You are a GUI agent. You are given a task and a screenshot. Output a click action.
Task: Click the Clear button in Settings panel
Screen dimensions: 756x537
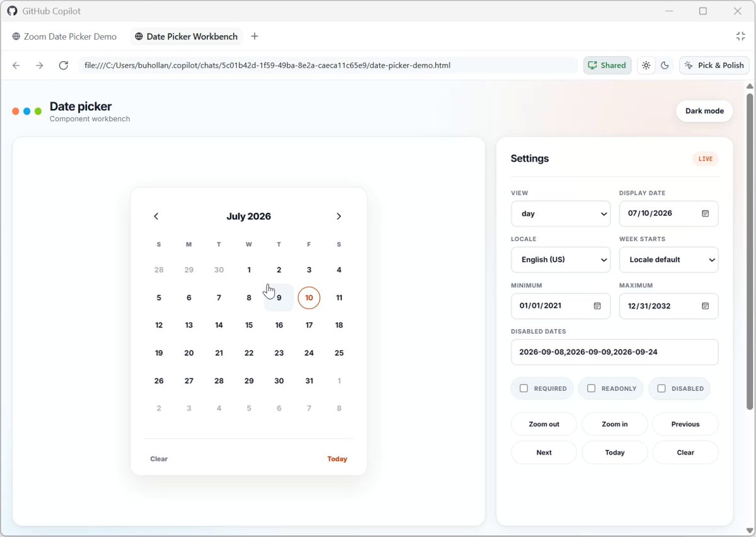point(685,453)
